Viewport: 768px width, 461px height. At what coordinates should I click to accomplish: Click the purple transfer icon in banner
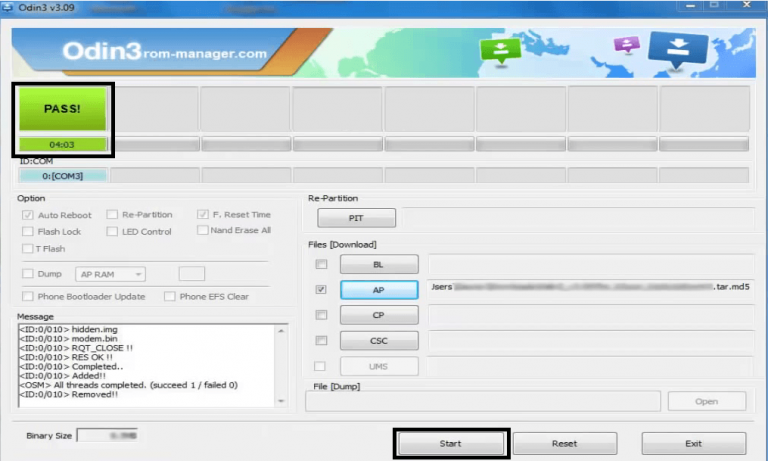(627, 46)
